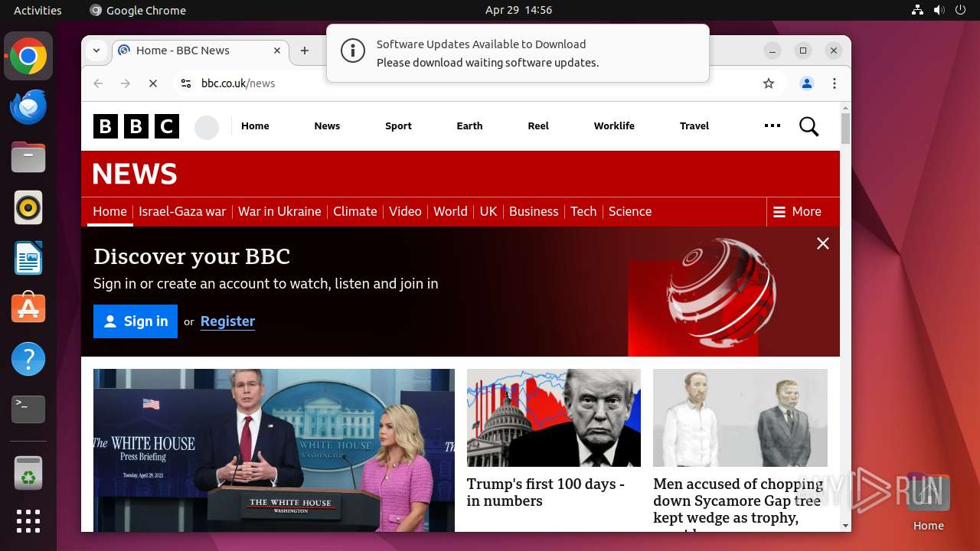The height and width of the screenshot is (551, 980).
Task: Bookmark this page with the star icon
Action: pos(769,83)
